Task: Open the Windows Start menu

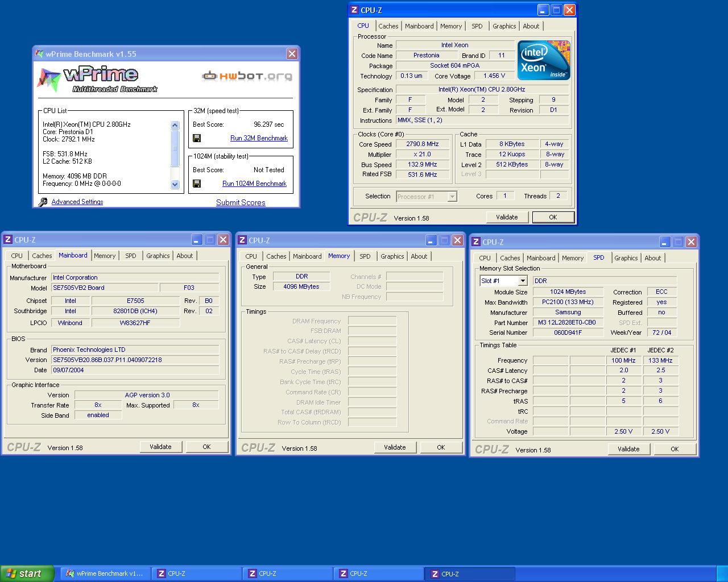Action: (27, 573)
